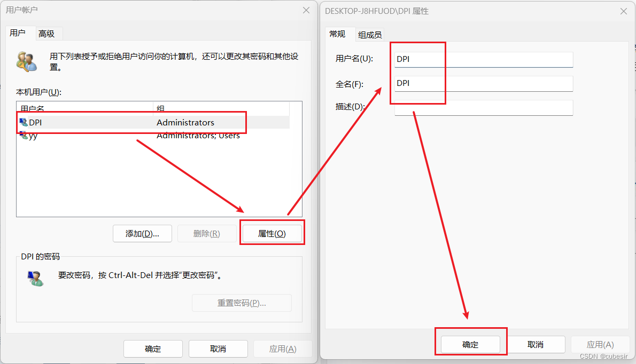Image resolution: width=636 pixels, height=364 pixels.
Task: Click 应用(A) in 用户帐户 window
Action: coord(283,349)
